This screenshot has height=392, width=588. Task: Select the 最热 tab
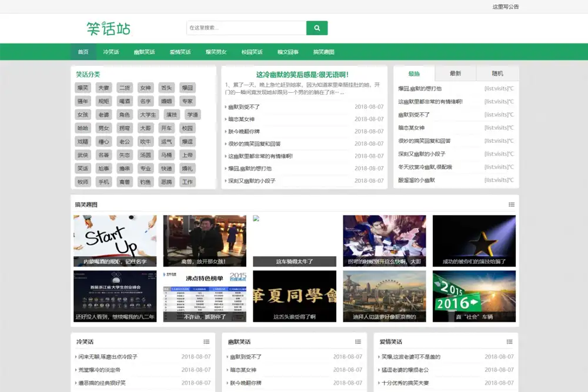click(x=413, y=73)
